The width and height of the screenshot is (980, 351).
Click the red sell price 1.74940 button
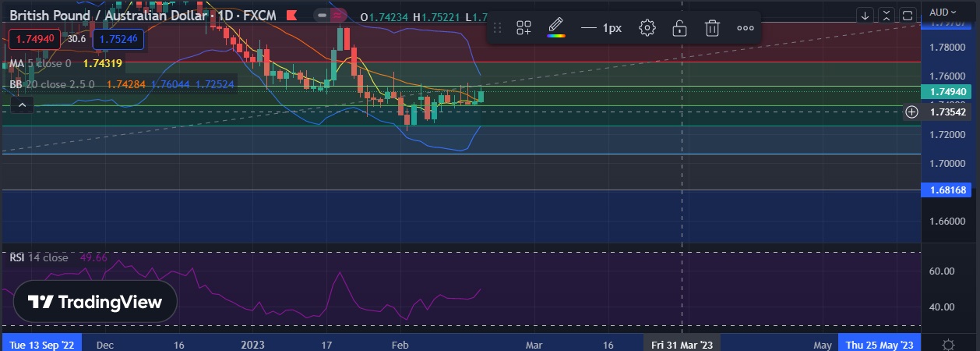pos(30,38)
